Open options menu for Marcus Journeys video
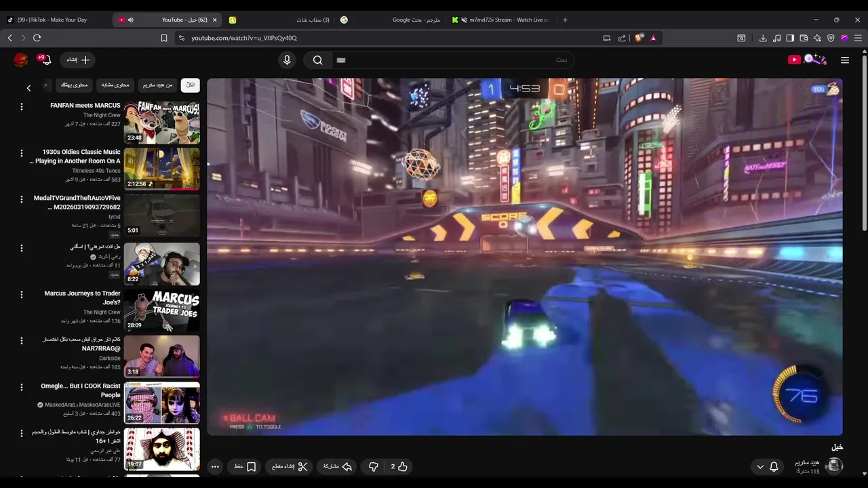The image size is (868, 488). [22, 294]
